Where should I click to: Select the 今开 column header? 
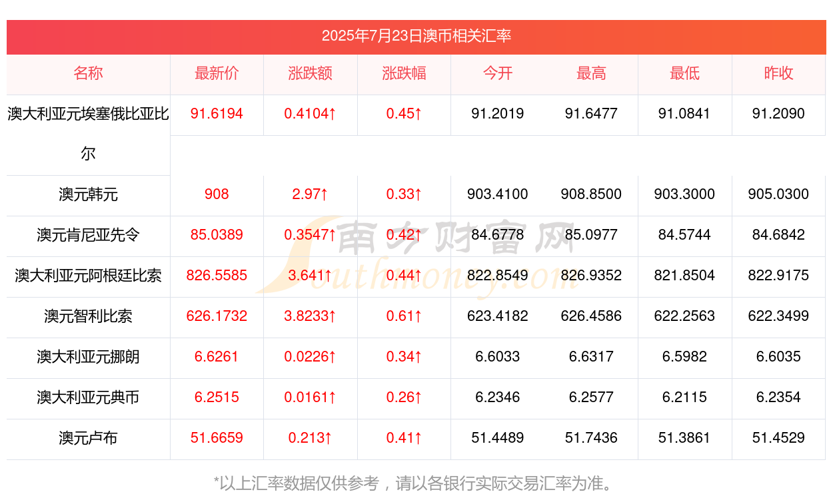[x=497, y=73]
